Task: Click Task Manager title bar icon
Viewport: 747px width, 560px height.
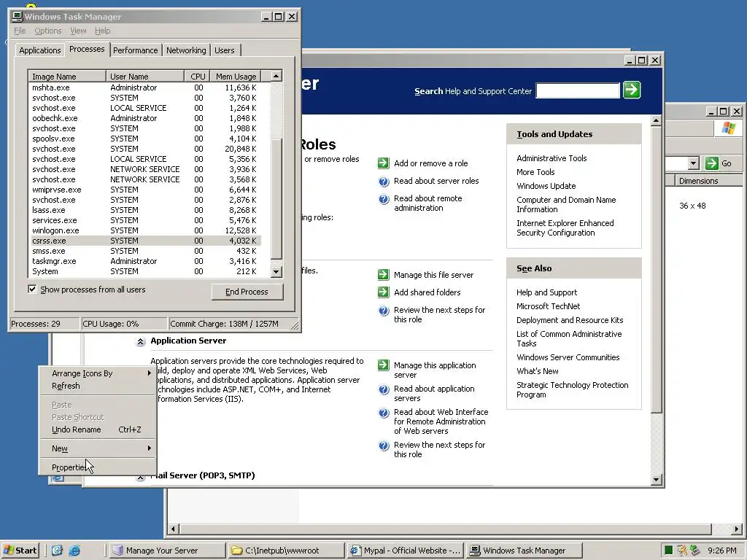Action: click(18, 17)
